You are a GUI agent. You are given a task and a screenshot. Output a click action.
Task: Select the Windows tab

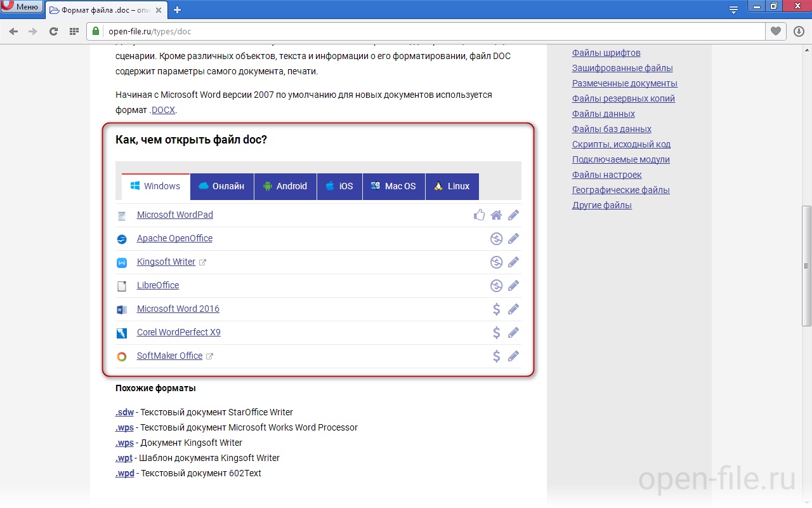(x=155, y=186)
